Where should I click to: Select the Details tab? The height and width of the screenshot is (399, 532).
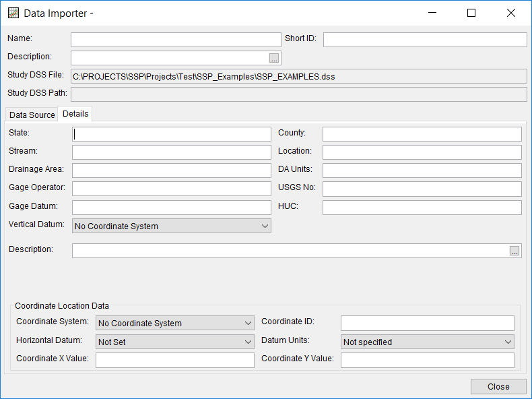75,114
